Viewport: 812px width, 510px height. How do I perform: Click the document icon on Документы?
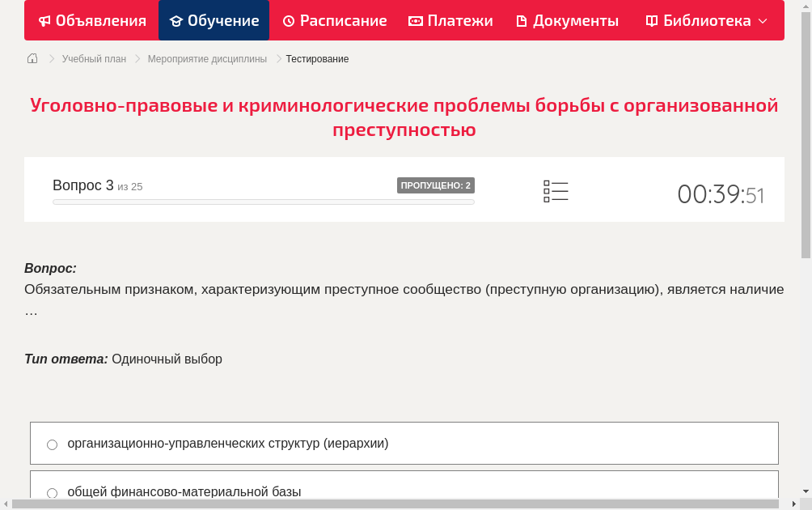(523, 20)
